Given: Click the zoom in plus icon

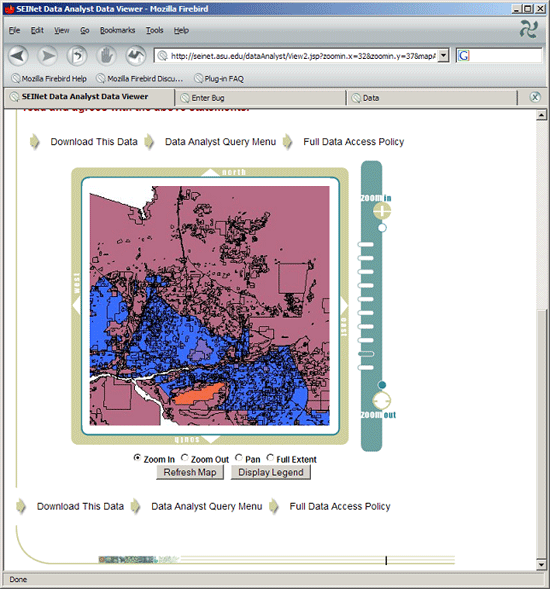Looking at the screenshot, I should (x=382, y=211).
